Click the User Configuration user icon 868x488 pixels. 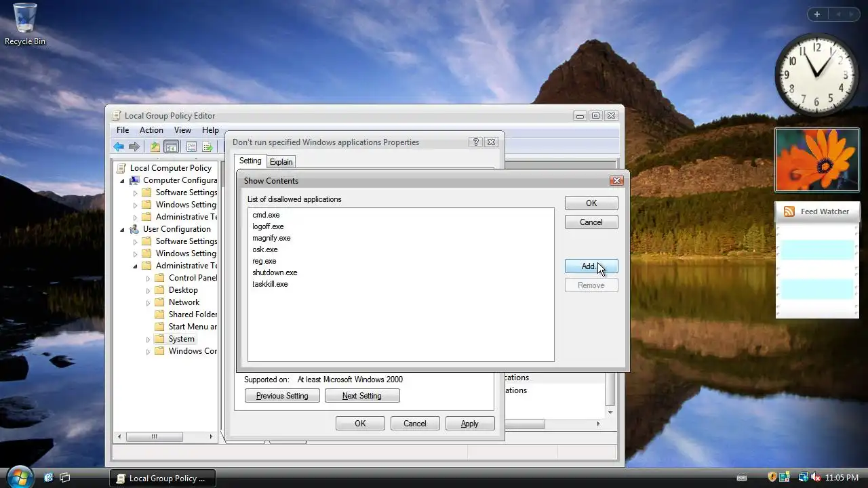coord(134,229)
